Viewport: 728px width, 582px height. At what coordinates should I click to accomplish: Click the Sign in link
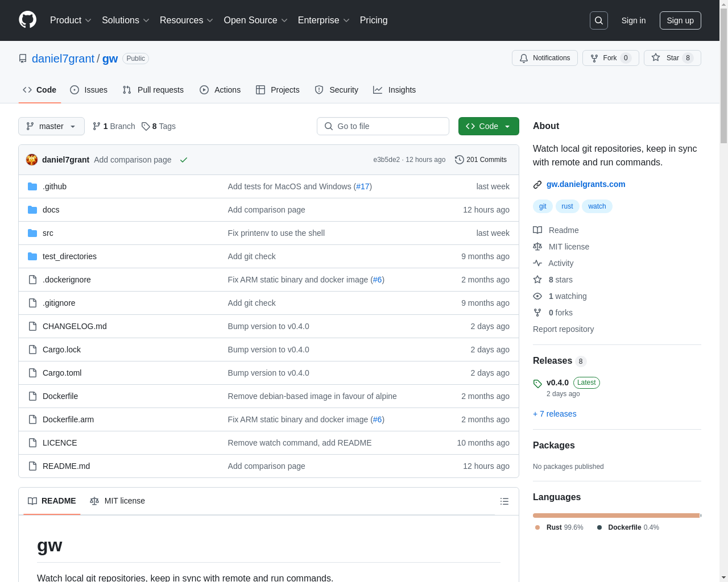coord(634,20)
